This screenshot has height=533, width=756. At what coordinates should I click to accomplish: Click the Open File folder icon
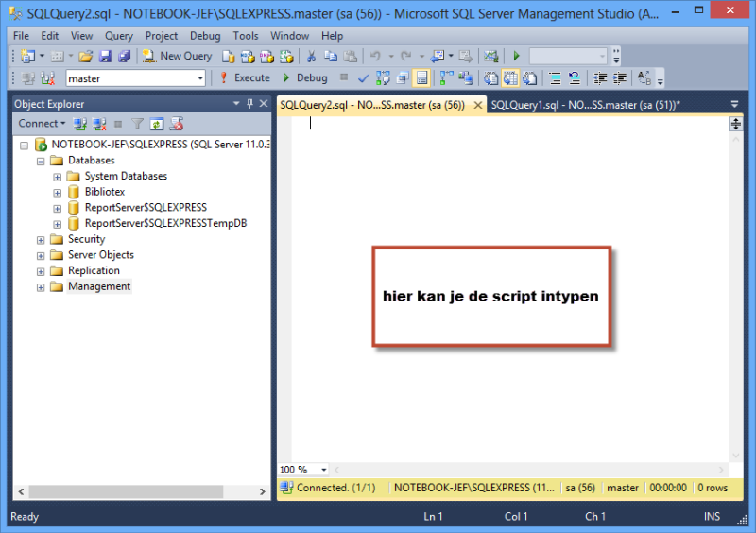pos(86,57)
